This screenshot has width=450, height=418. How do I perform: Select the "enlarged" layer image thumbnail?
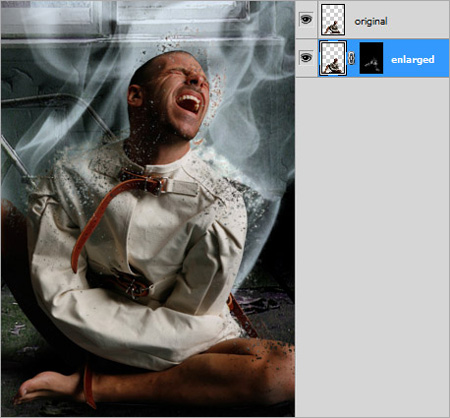coord(333,58)
